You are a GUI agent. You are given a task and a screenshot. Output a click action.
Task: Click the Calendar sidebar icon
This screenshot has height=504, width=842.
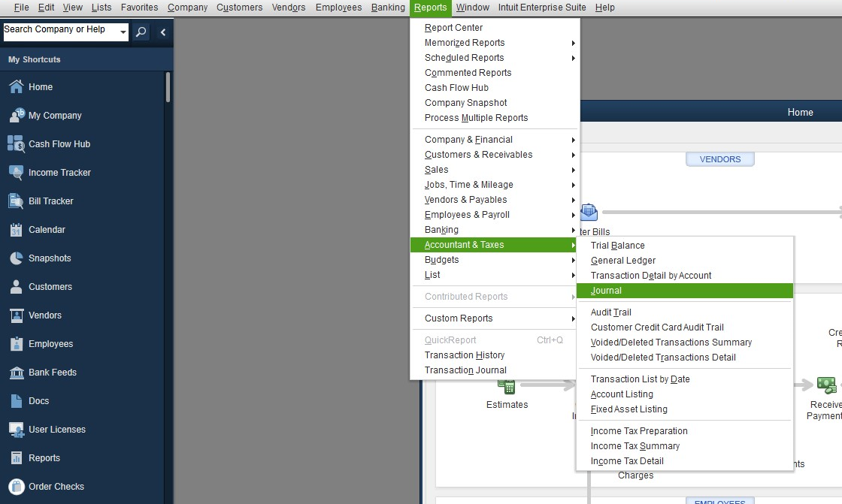pos(17,229)
